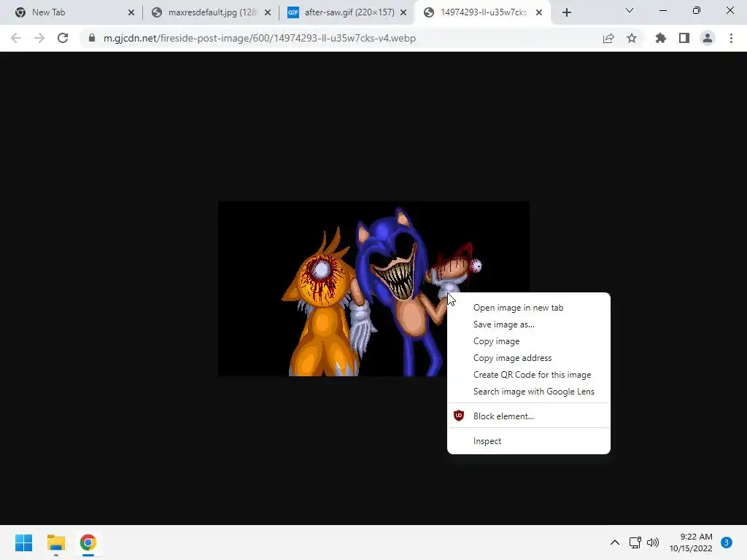Choose Open image in new tab
The image size is (747, 560).
pyautogui.click(x=529, y=308)
